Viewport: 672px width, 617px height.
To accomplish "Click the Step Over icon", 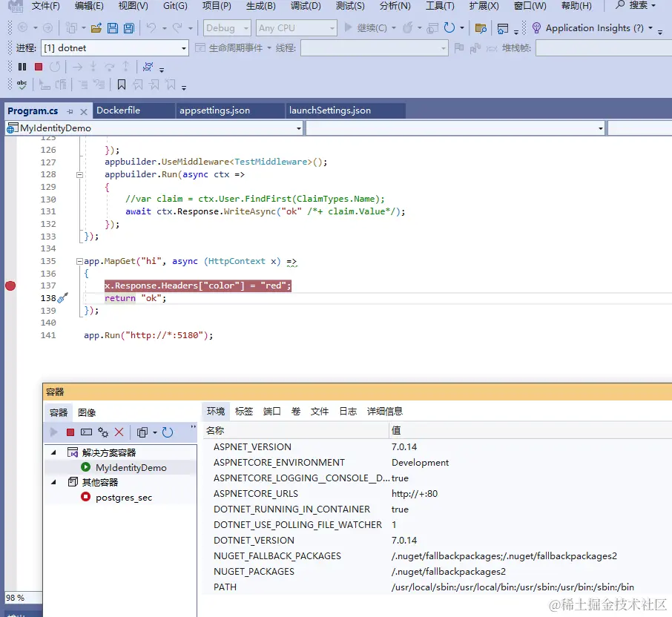I will [109, 67].
